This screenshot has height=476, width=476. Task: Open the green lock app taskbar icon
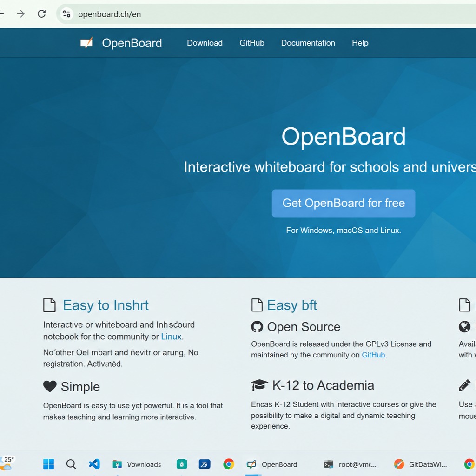[x=182, y=464]
